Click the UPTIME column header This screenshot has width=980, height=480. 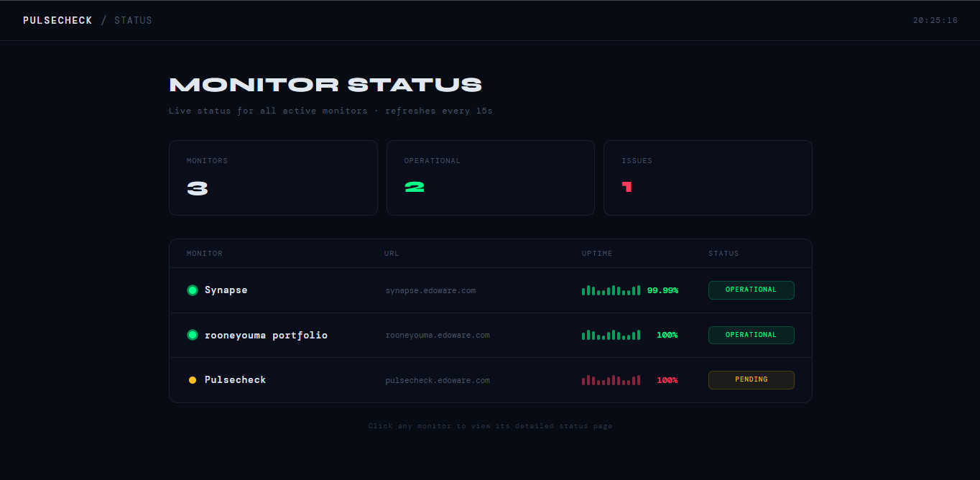coord(597,254)
